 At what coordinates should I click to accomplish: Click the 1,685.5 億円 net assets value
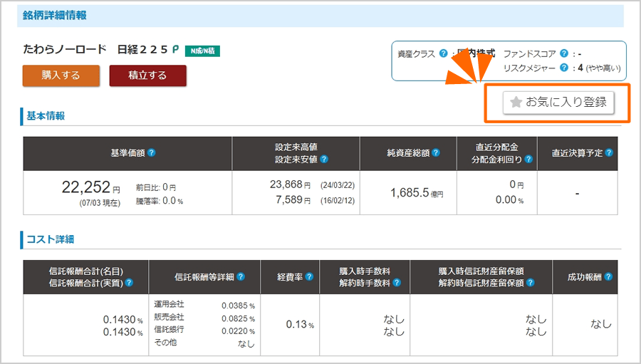[x=417, y=192]
